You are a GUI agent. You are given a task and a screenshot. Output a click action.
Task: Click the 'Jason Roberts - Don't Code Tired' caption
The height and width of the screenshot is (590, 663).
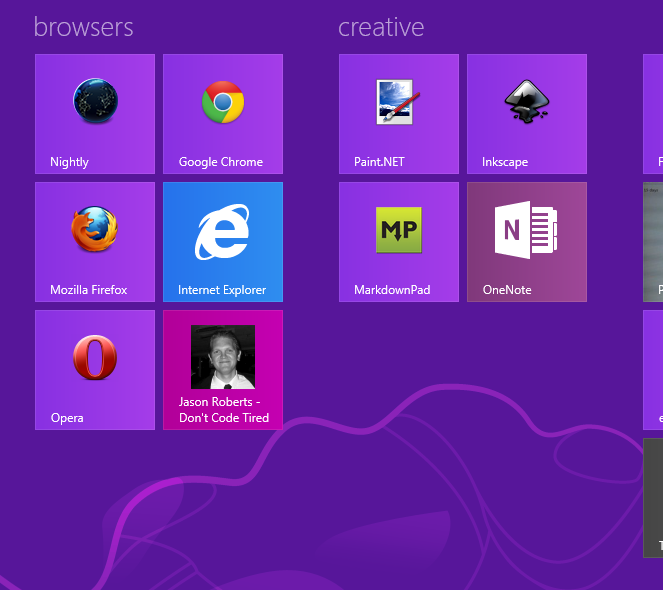(224, 410)
